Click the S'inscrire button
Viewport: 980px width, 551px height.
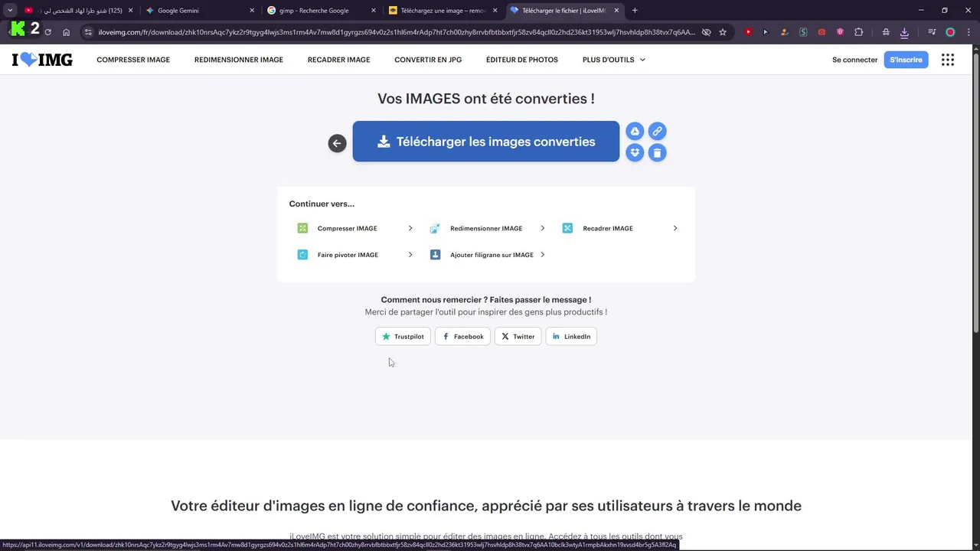coord(906,60)
